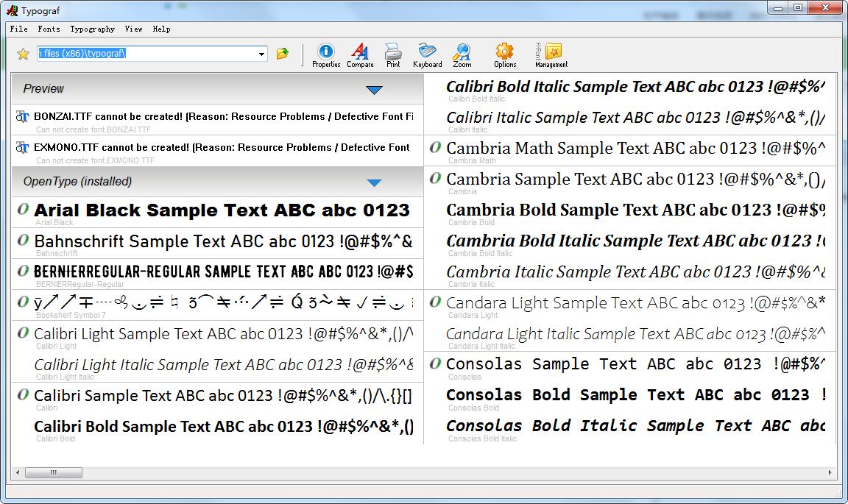Activate the Zoom tool
The height and width of the screenshot is (504, 848).
[462, 56]
